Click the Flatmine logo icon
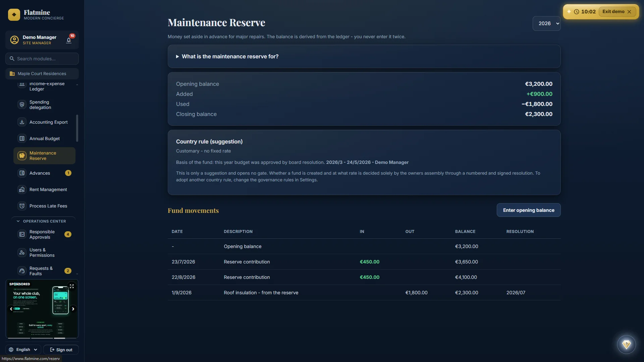 14,15
